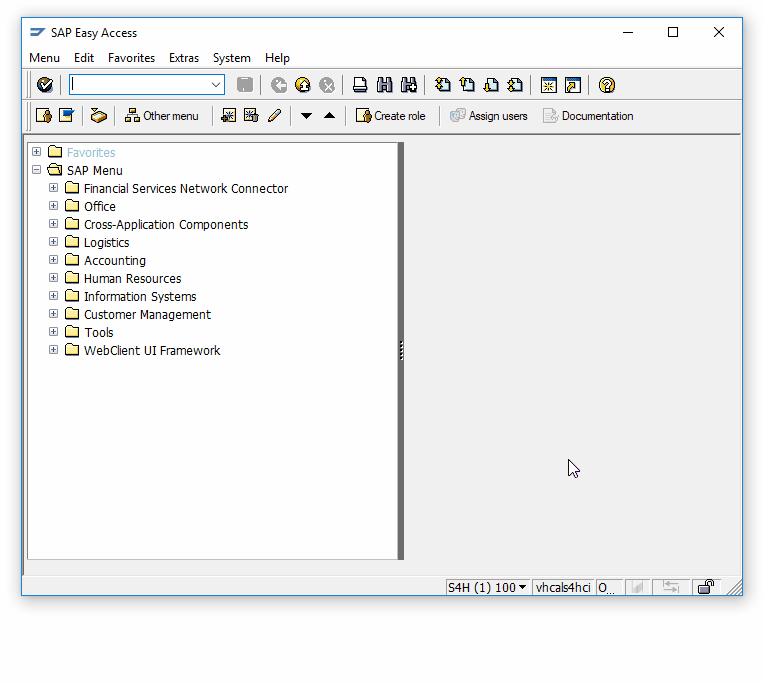
Task: Select the Logistics tree label
Action: (106, 243)
